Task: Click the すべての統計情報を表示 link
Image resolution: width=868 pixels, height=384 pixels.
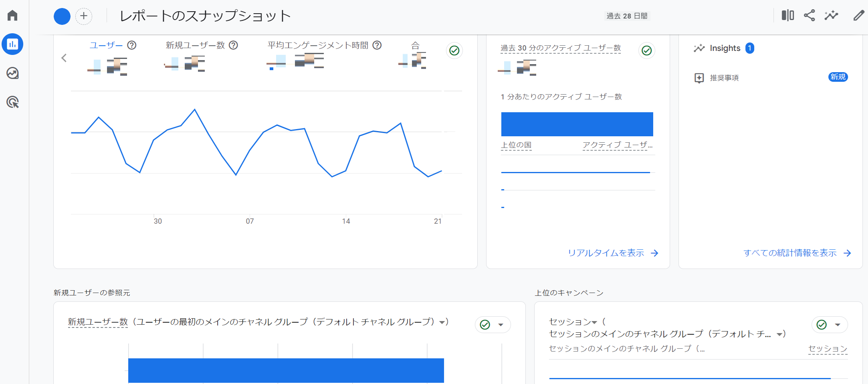Action: coord(797,253)
